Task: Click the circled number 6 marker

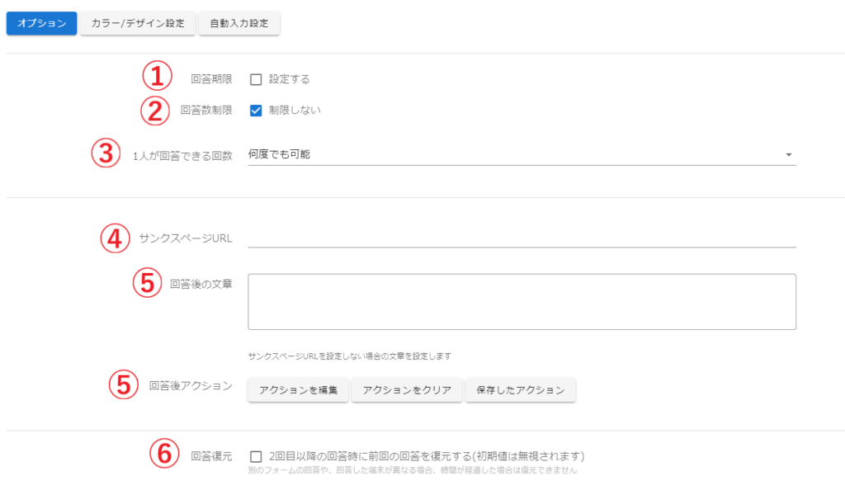Action: 164,453
